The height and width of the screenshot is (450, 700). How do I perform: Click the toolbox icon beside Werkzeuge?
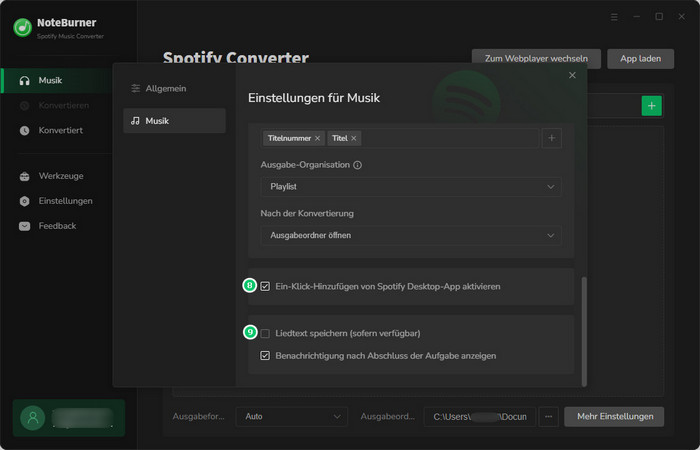[x=25, y=176]
